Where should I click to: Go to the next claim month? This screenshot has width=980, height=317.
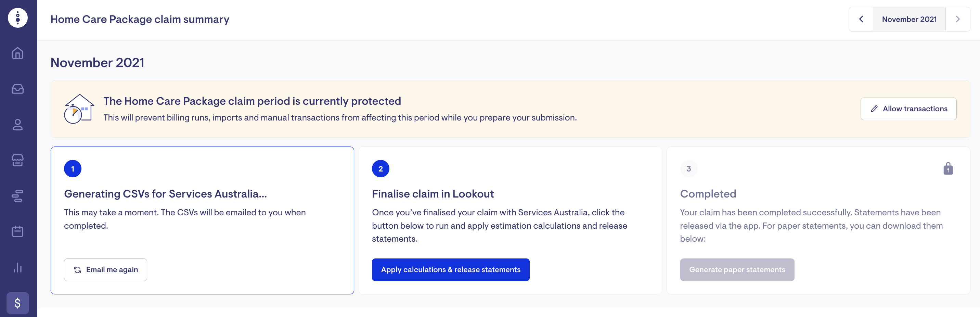click(957, 20)
